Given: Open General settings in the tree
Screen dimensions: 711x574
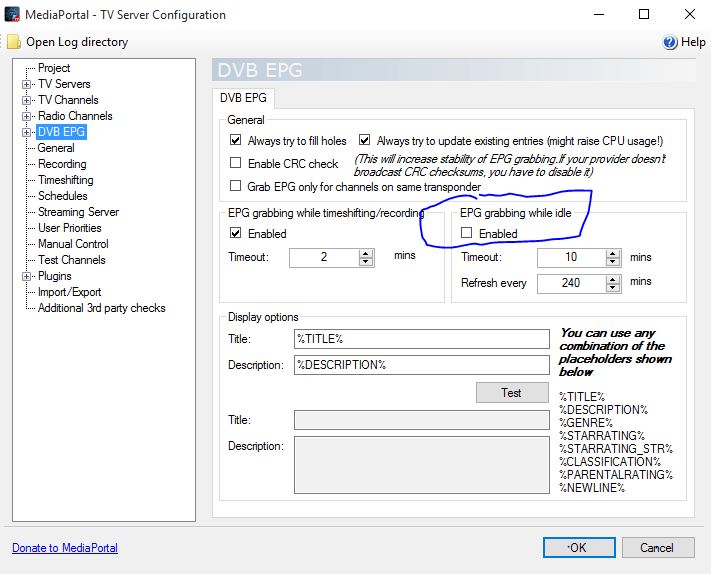Looking at the screenshot, I should (x=56, y=148).
